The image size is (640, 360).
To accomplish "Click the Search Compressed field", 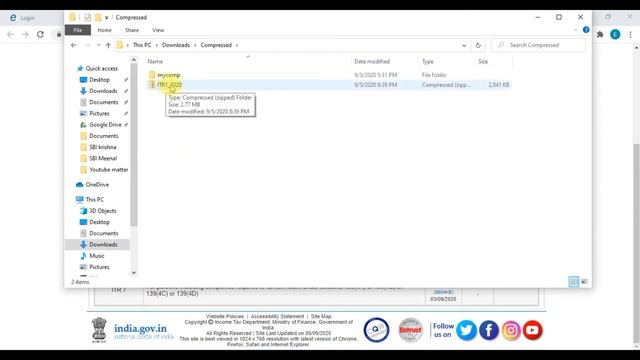I will click(538, 45).
